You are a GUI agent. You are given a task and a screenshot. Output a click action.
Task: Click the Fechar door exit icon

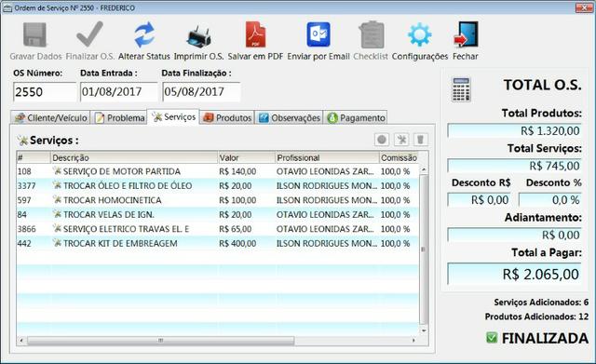(466, 34)
